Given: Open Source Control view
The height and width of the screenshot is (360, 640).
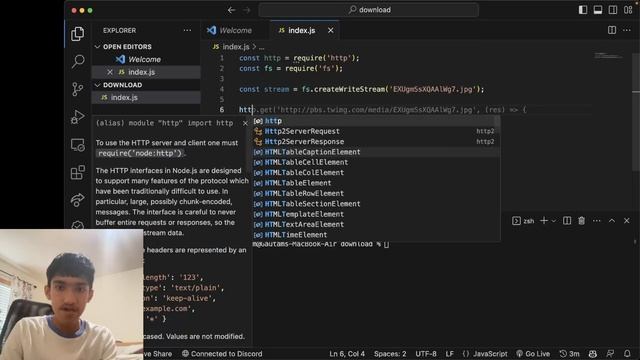Looking at the screenshot, I should tap(78, 89).
